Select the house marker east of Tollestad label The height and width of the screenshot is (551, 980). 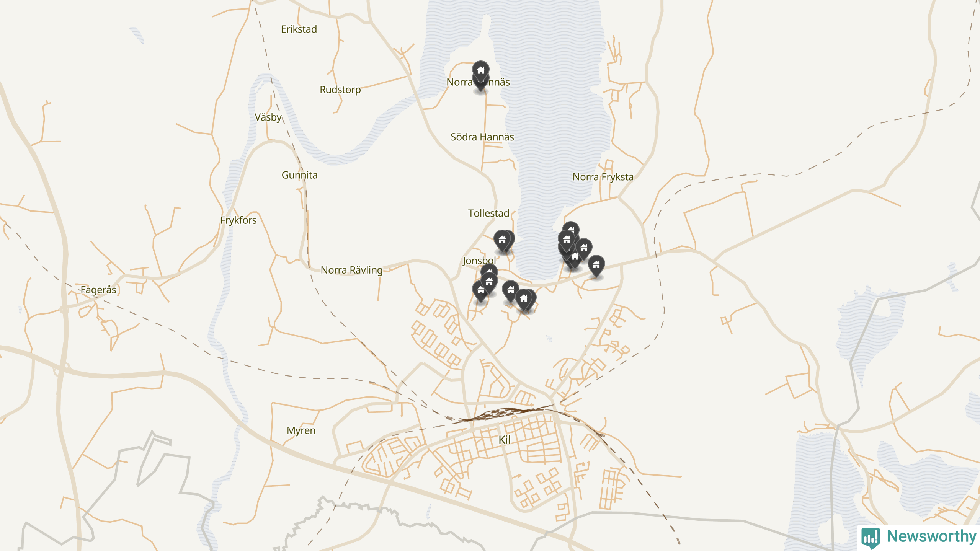[502, 240]
